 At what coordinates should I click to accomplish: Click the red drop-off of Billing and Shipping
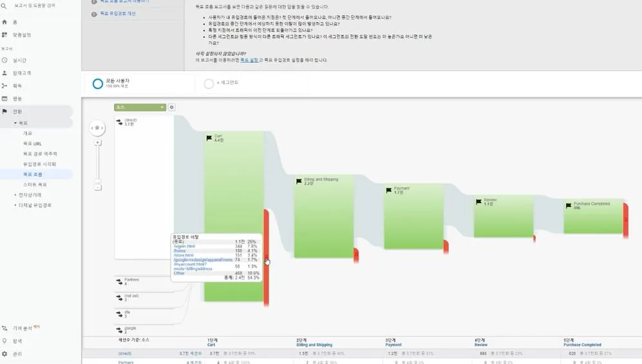pos(356,255)
